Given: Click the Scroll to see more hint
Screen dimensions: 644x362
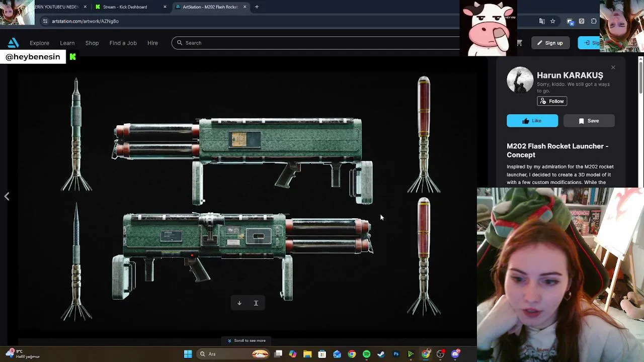Looking at the screenshot, I should point(247,340).
